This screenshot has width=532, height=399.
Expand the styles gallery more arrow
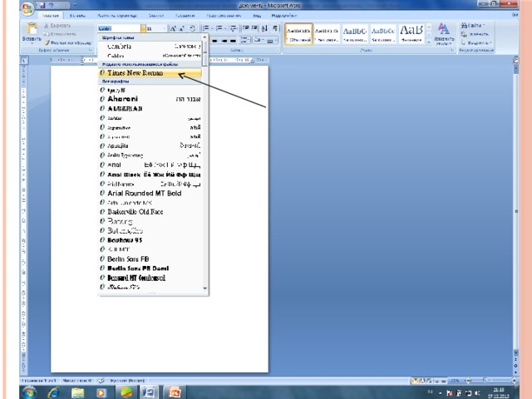429,42
